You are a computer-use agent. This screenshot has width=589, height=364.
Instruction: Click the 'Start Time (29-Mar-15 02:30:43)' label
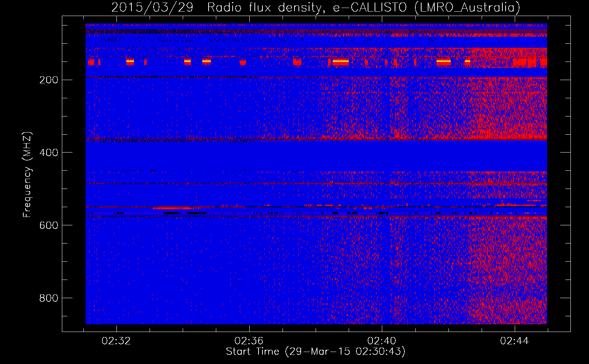pyautogui.click(x=316, y=352)
